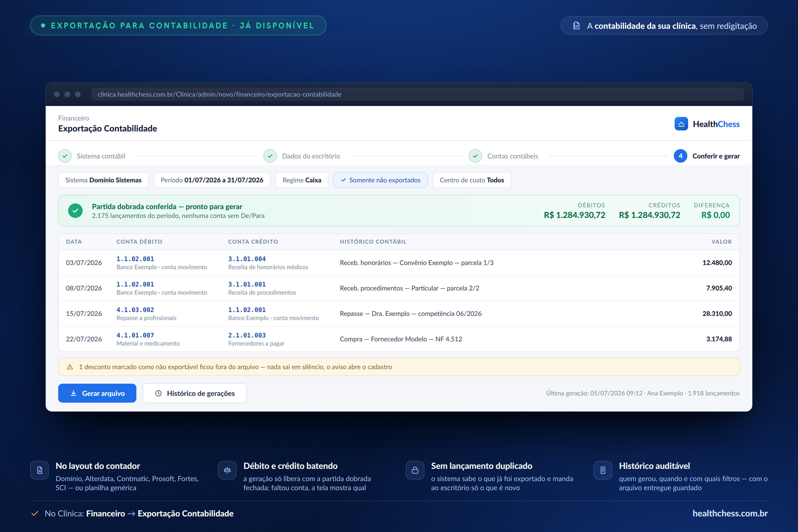798x532 pixels.
Task: Click the CONTA CRÉDITO column header
Action: 253,242
